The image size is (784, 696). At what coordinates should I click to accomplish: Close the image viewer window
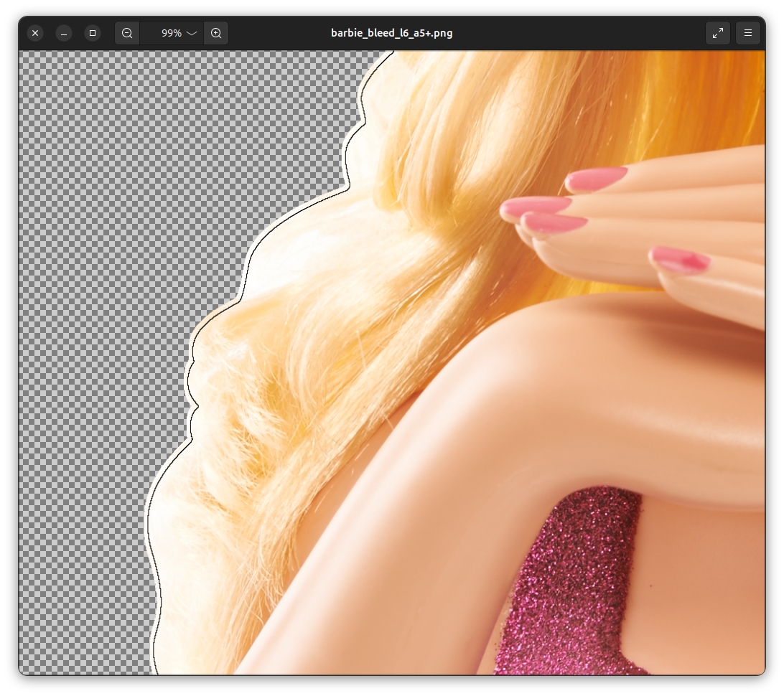click(x=35, y=33)
